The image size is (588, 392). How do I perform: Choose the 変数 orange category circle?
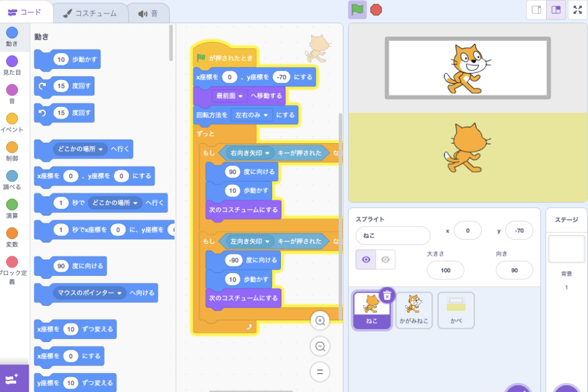coord(11,237)
